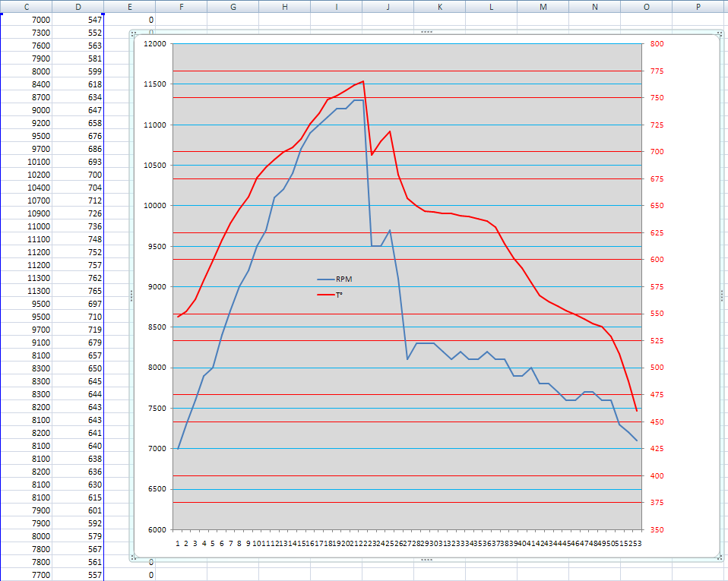Select cell containing 8700 in column C
728x581 pixels.
[x=26, y=97]
